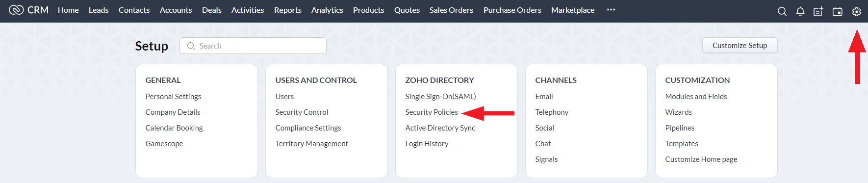The height and width of the screenshot is (183, 868).
Task: Open the Deals module tab
Action: pyautogui.click(x=211, y=10)
